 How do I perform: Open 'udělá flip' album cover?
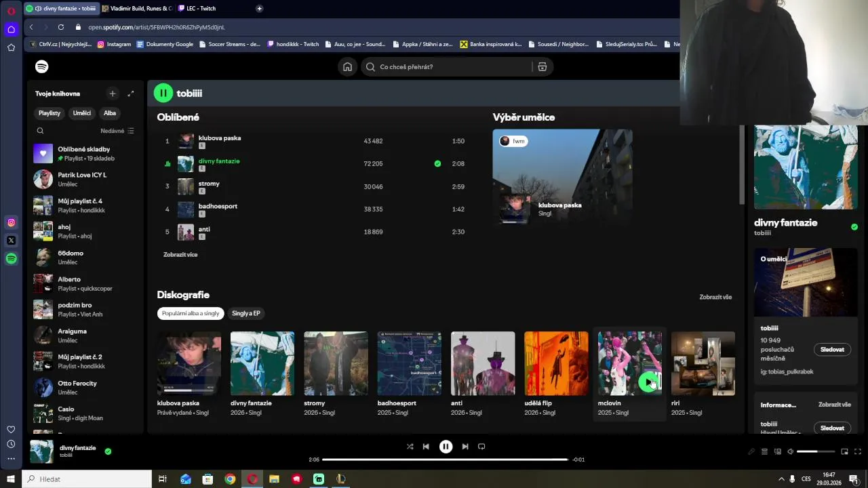click(556, 363)
